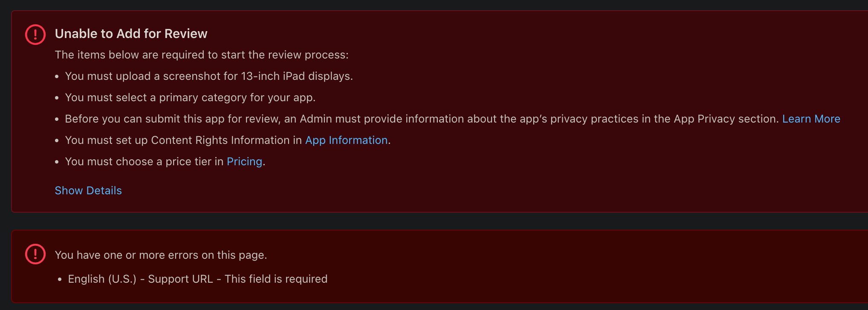This screenshot has height=310, width=868.
Task: Open the Learn More privacy link
Action: pyautogui.click(x=811, y=119)
